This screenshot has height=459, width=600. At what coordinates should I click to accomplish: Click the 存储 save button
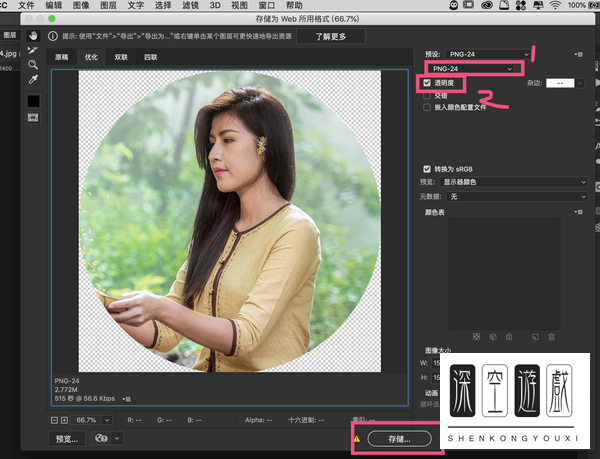(397, 438)
